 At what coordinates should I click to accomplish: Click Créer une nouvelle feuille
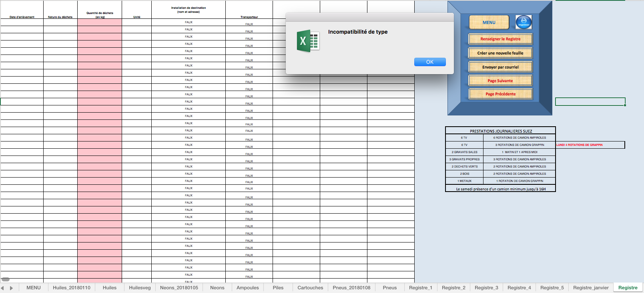point(500,53)
